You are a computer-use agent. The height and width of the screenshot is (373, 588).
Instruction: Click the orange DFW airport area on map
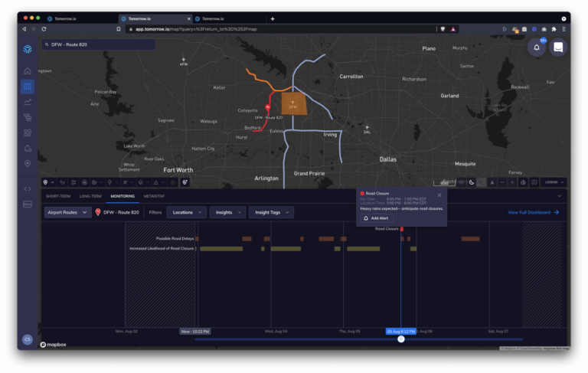click(294, 103)
